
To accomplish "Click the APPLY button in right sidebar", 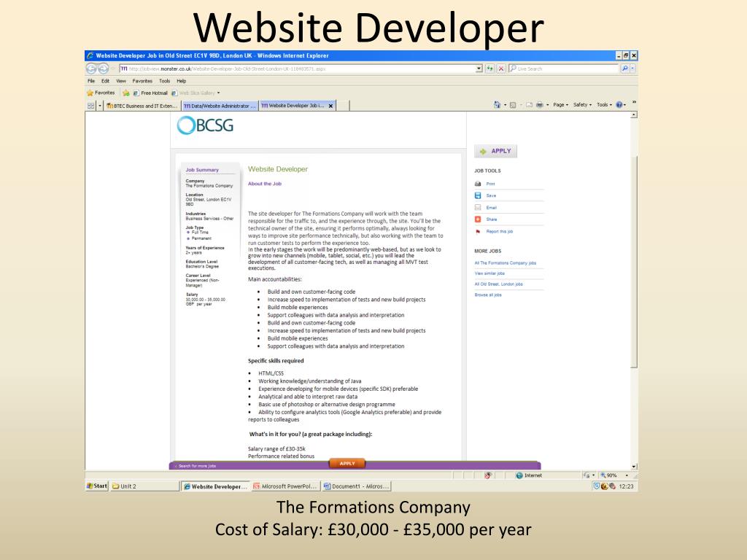I will tap(495, 151).
